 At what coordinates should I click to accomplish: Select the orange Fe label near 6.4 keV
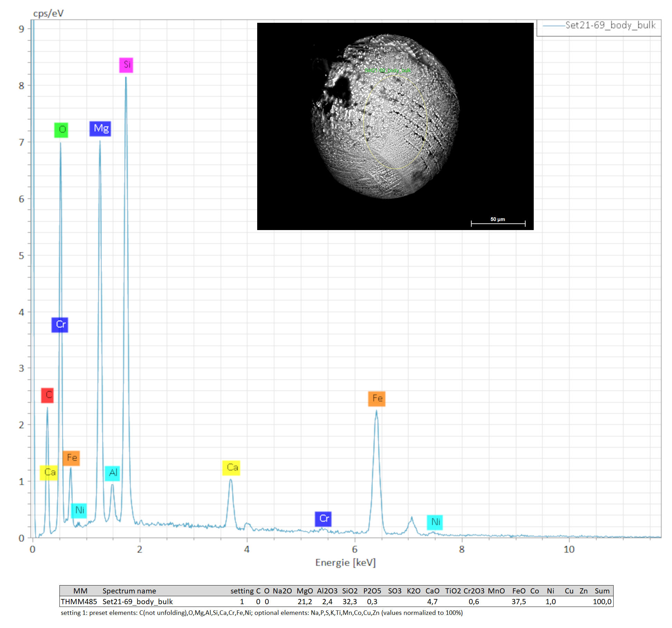point(376,399)
